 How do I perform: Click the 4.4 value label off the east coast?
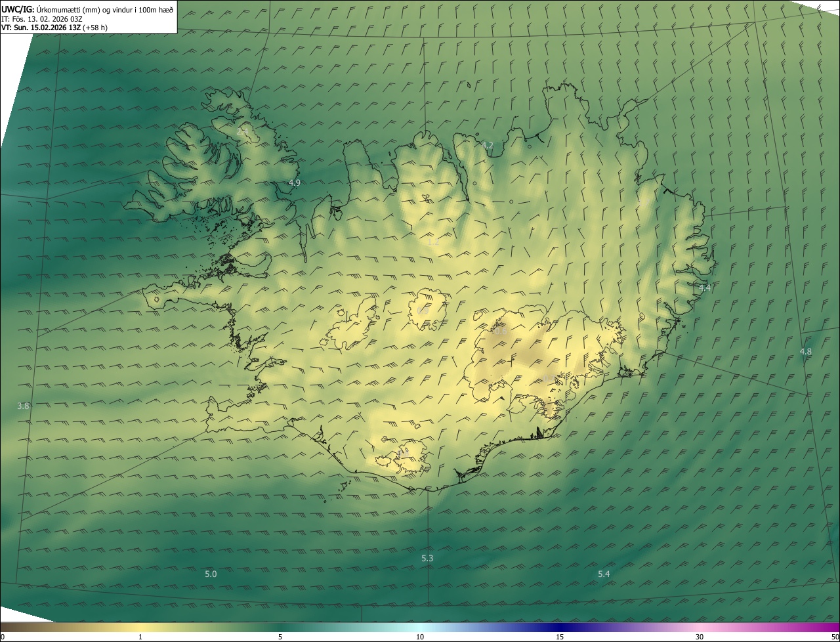pos(705,288)
